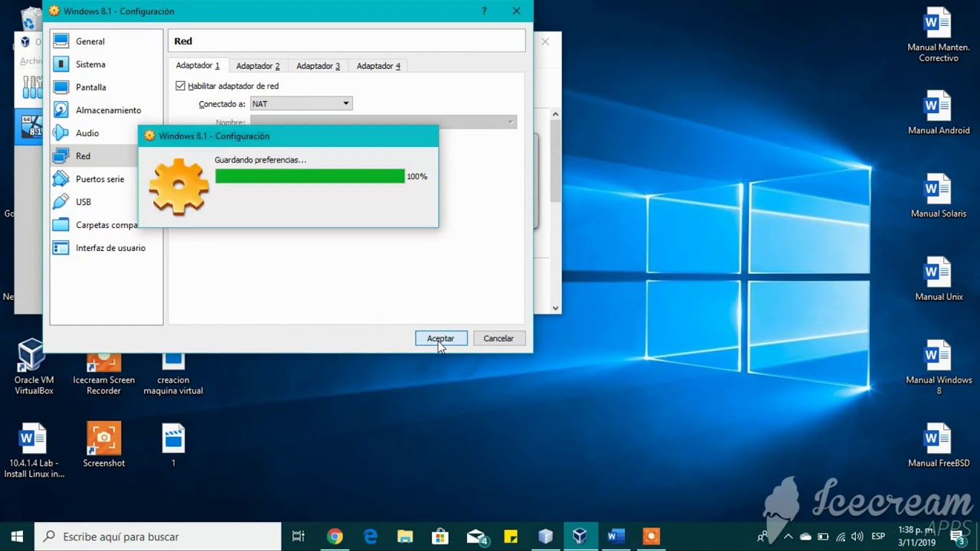The height and width of the screenshot is (551, 980).
Task: Open Mail app in taskbar
Action: [476, 536]
